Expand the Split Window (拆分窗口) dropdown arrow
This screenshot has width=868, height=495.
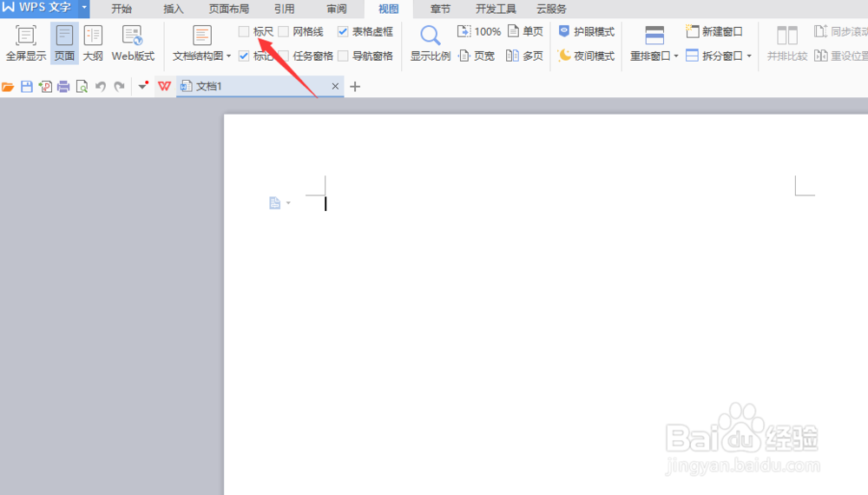[749, 56]
